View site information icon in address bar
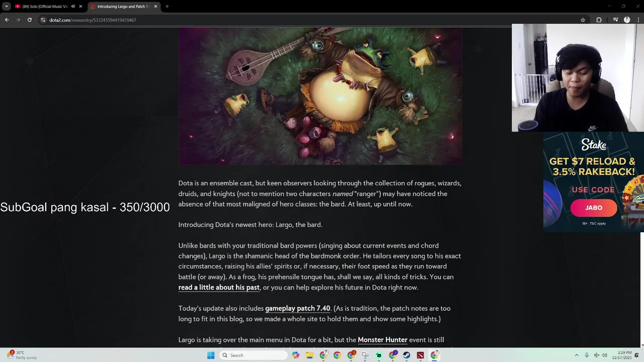 click(x=43, y=20)
